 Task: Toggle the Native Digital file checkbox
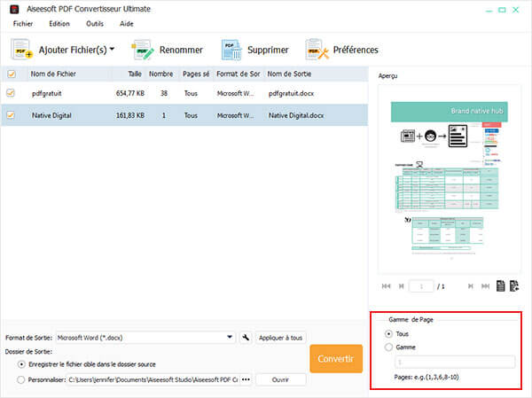click(x=11, y=114)
